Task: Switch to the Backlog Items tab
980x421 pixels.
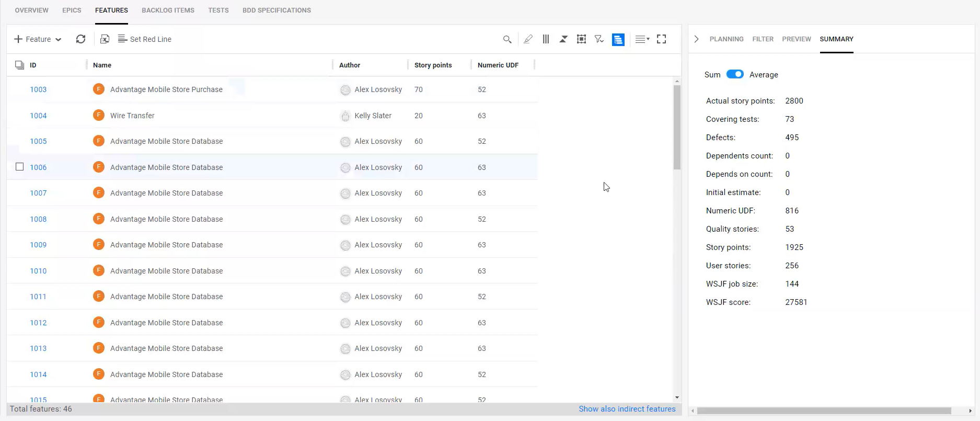Action: pos(168,10)
